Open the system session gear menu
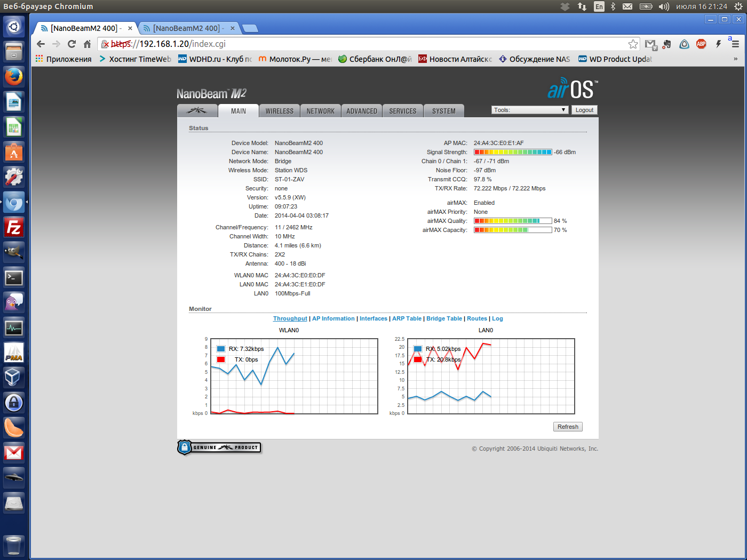This screenshot has width=747, height=560. 738,6
